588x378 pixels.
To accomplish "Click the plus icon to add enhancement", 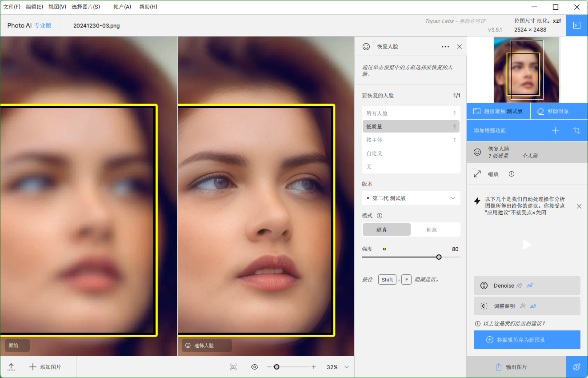I will (x=556, y=130).
